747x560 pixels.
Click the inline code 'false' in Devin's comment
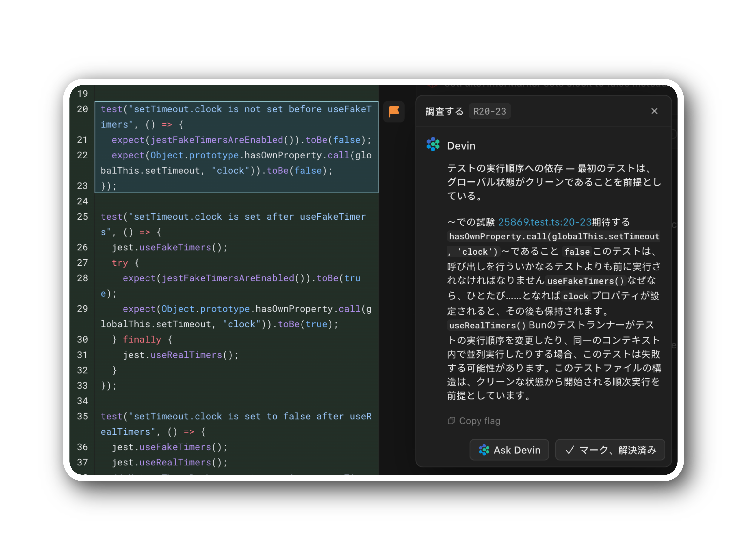click(x=577, y=251)
